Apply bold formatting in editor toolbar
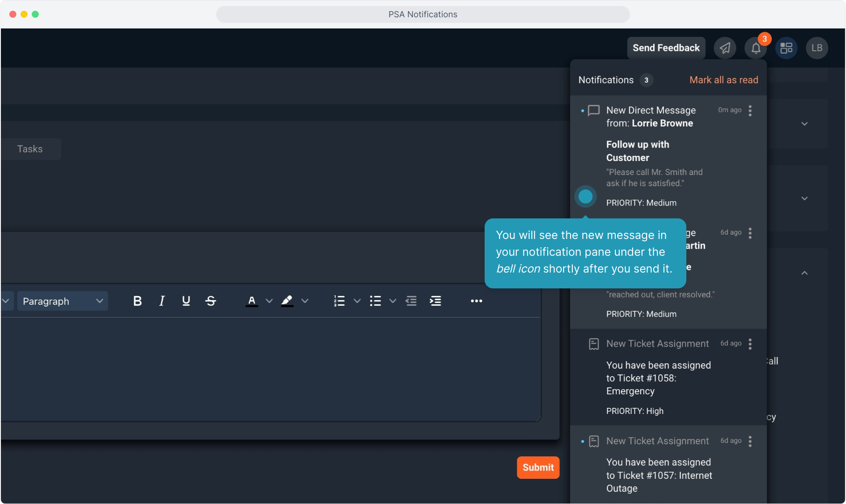This screenshot has height=504, width=846. pos(137,301)
